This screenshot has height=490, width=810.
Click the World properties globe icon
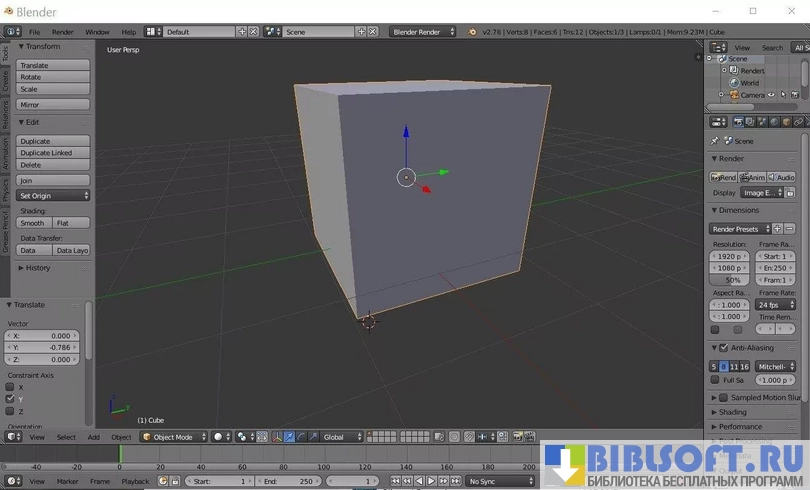(774, 122)
